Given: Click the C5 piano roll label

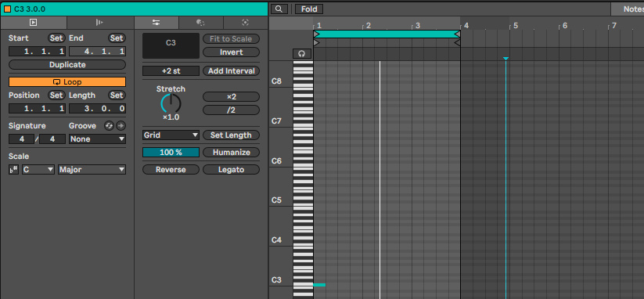Looking at the screenshot, I should (276, 200).
